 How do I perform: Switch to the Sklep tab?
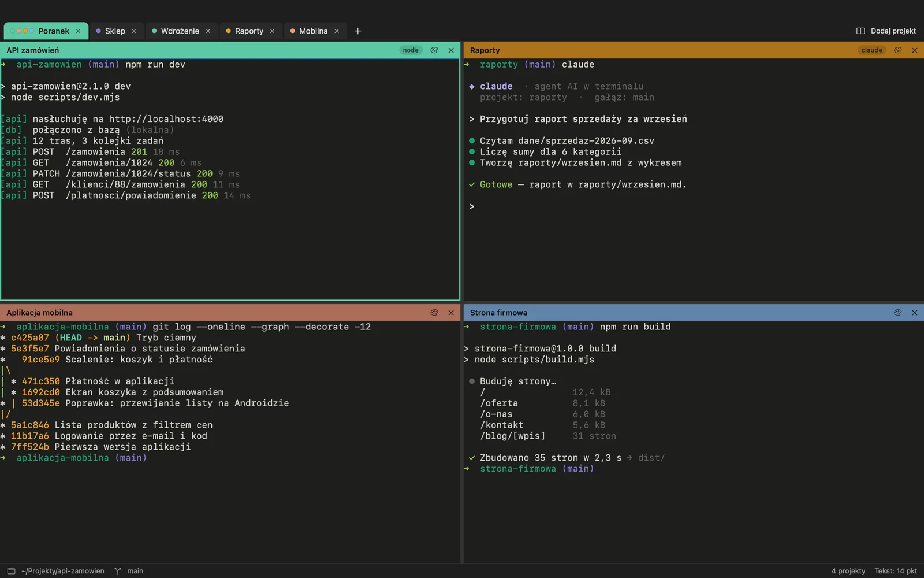[x=116, y=31]
